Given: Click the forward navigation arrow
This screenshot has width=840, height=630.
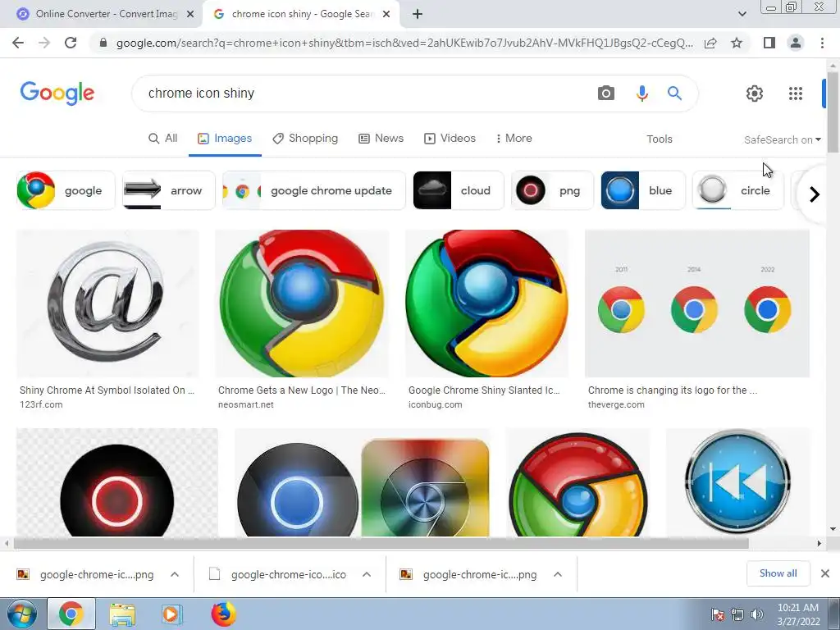Looking at the screenshot, I should (x=44, y=43).
